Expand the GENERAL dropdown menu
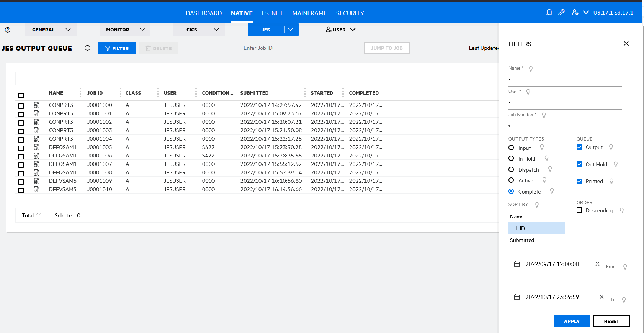The width and height of the screenshot is (644, 333). tap(51, 30)
